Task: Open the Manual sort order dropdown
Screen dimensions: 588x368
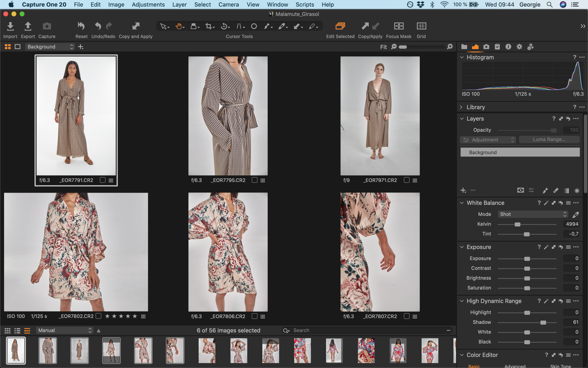Action: point(65,330)
